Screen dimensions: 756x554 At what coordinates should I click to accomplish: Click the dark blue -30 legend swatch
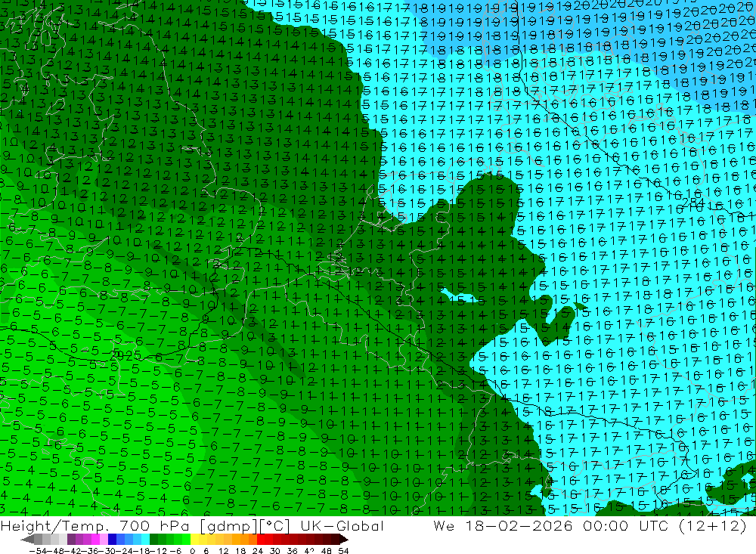113,539
